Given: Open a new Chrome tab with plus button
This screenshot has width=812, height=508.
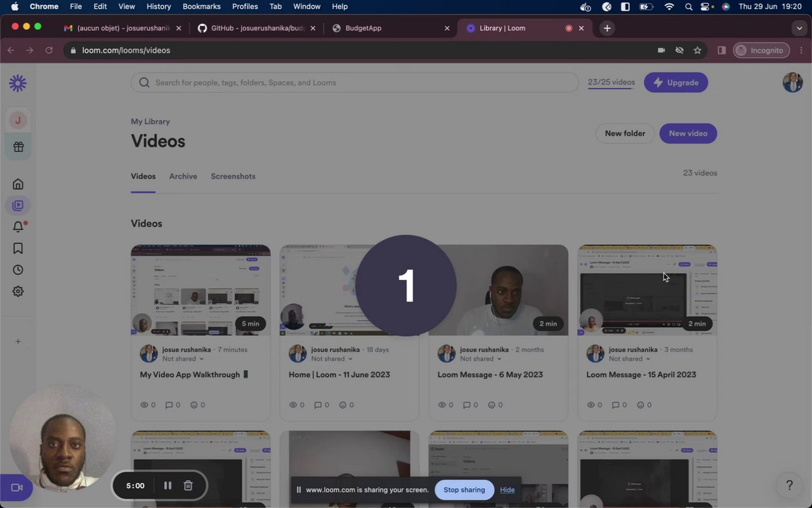Looking at the screenshot, I should (x=607, y=28).
